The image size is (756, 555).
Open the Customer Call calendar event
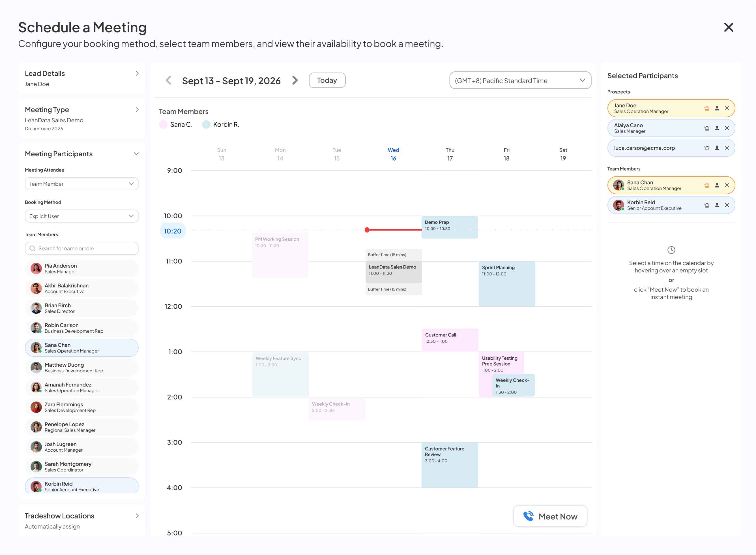pyautogui.click(x=450, y=340)
